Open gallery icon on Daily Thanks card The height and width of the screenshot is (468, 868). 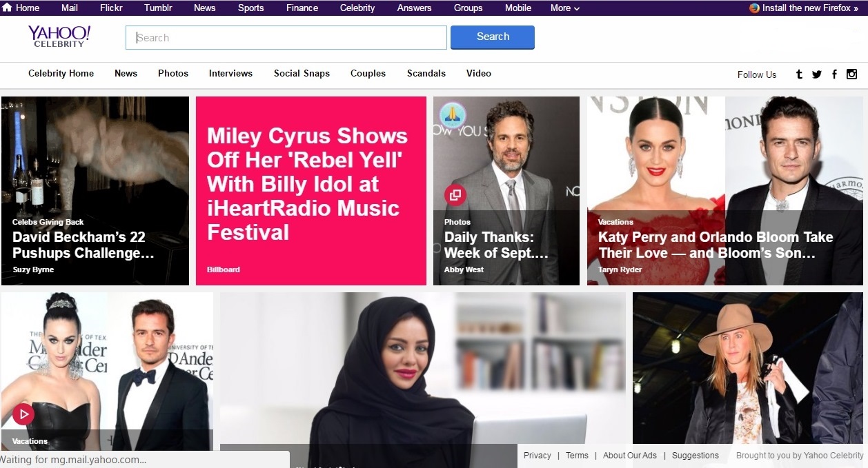455,195
